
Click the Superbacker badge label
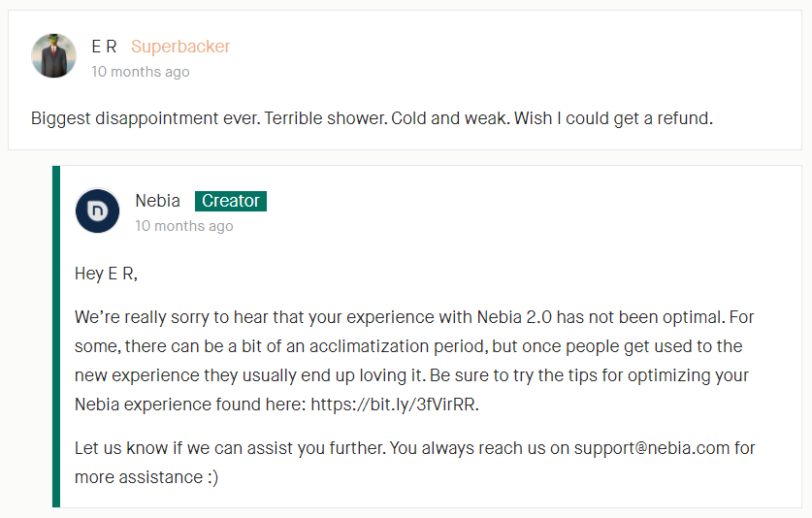tap(180, 47)
